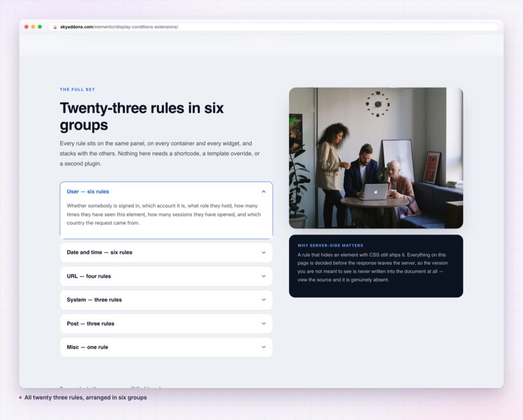Click the 'User — six rules' heading
Screen dimensions: 523x420
pos(88,192)
